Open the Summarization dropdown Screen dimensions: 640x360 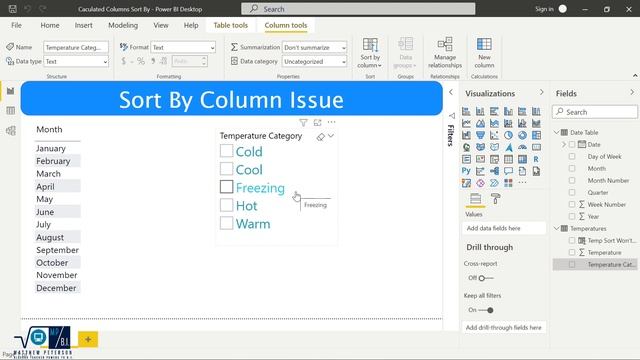point(315,48)
